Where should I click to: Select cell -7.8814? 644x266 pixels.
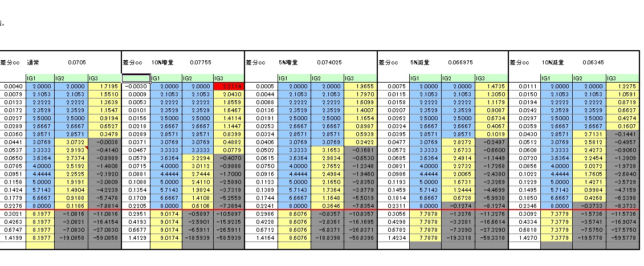(x=105, y=206)
